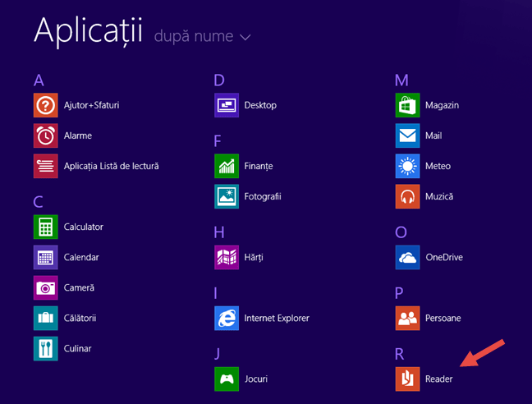532x404 pixels.
Task: Click the 'Muzică' label text
Action: point(439,196)
